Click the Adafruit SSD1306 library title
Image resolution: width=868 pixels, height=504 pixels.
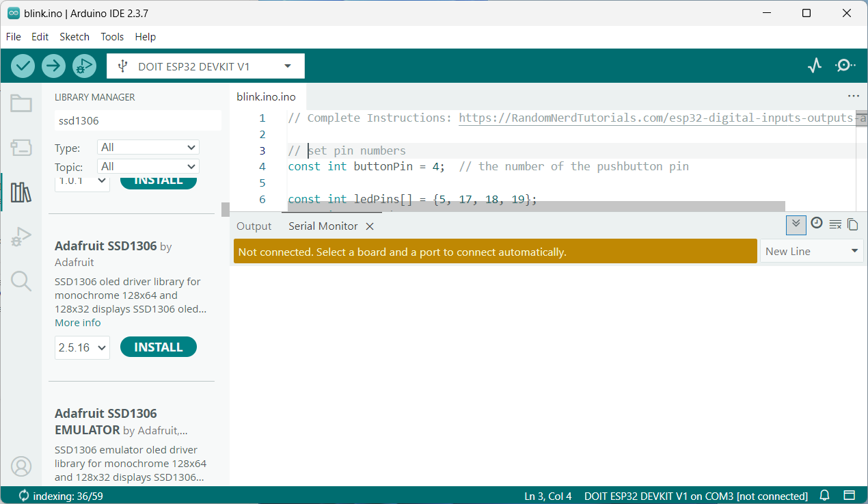106,246
